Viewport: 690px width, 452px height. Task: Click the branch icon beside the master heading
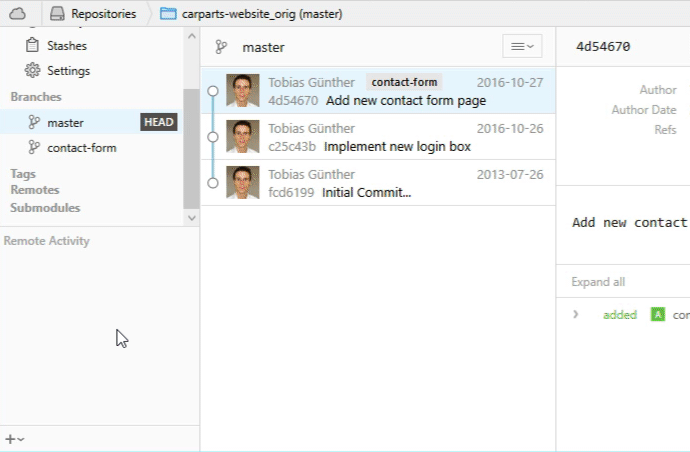(221, 47)
